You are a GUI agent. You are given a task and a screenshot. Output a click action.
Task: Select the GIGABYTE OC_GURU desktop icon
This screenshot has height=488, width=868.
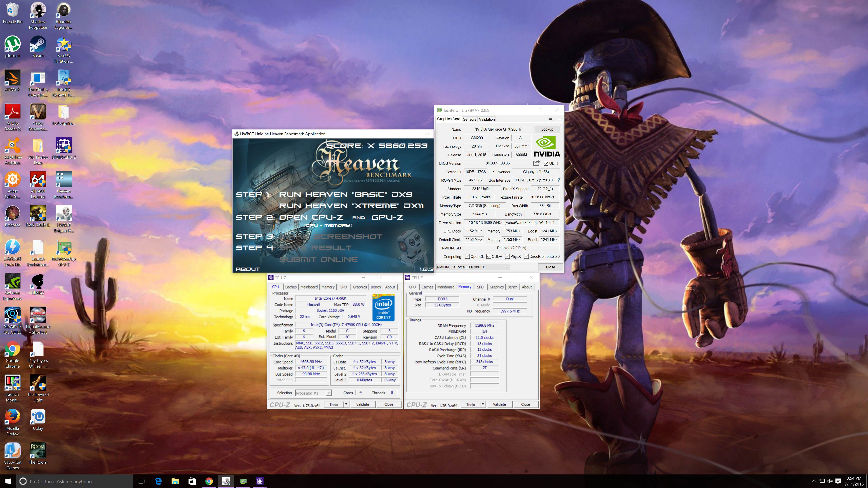(12, 321)
